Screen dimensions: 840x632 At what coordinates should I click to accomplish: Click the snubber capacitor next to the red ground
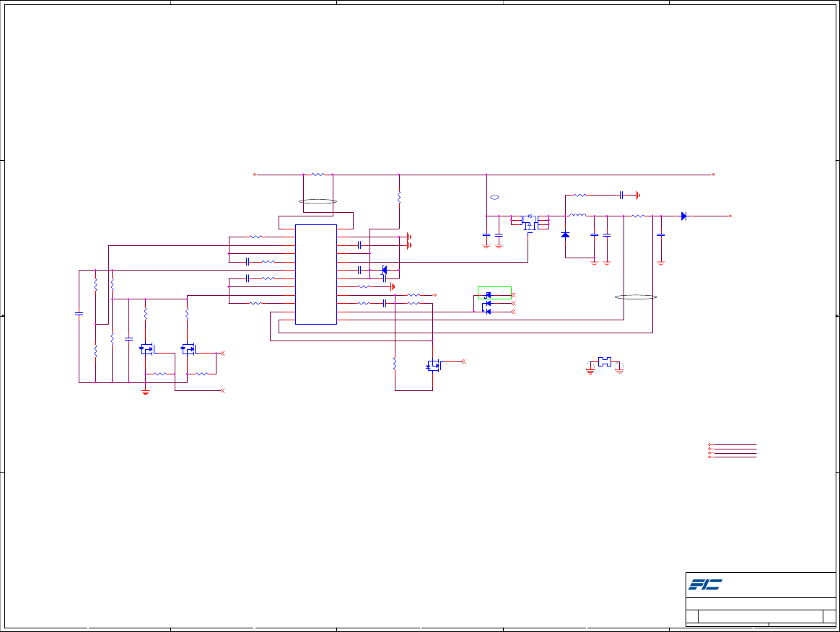tap(621, 195)
